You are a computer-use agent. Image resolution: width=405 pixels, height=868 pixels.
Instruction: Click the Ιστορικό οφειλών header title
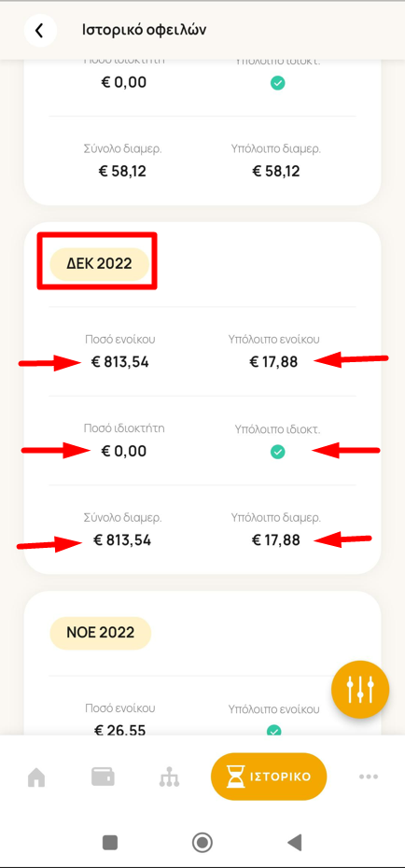pos(145,30)
